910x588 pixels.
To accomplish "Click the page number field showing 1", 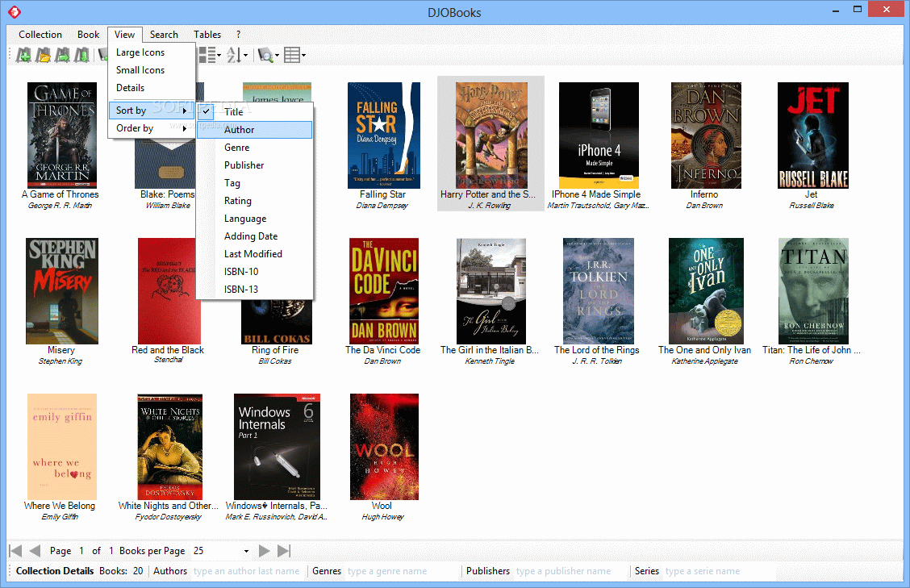I will click(x=81, y=551).
